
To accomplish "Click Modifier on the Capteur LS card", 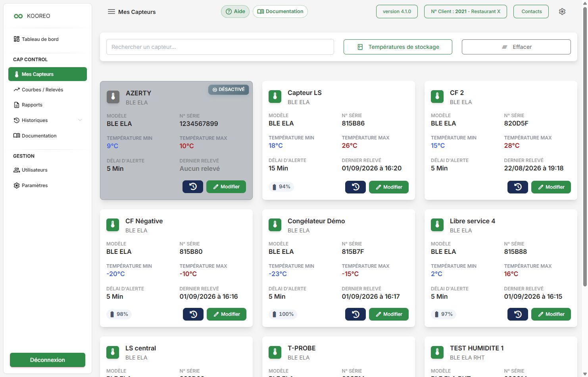I will click(x=389, y=187).
